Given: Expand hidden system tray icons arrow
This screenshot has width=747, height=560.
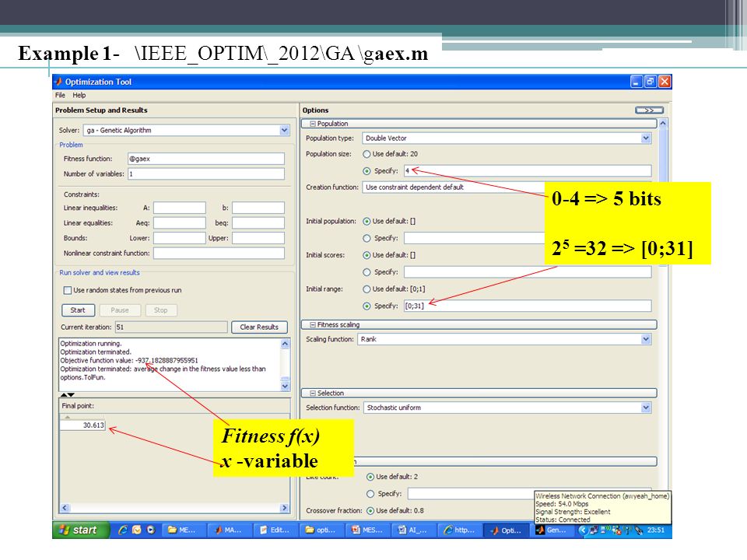Looking at the screenshot, I should (x=583, y=530).
